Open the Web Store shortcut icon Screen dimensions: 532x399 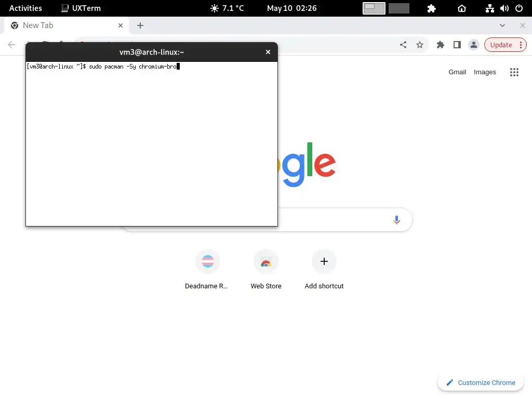266,261
